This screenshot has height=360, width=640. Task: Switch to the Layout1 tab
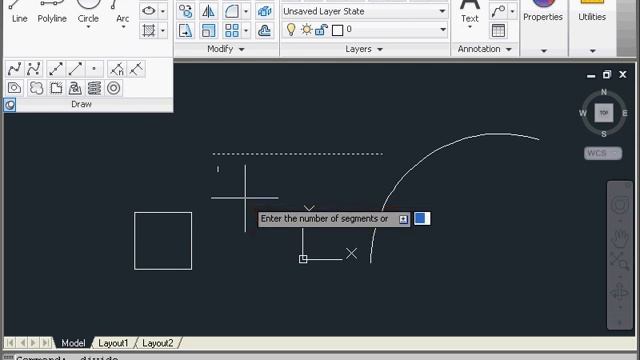tap(113, 343)
